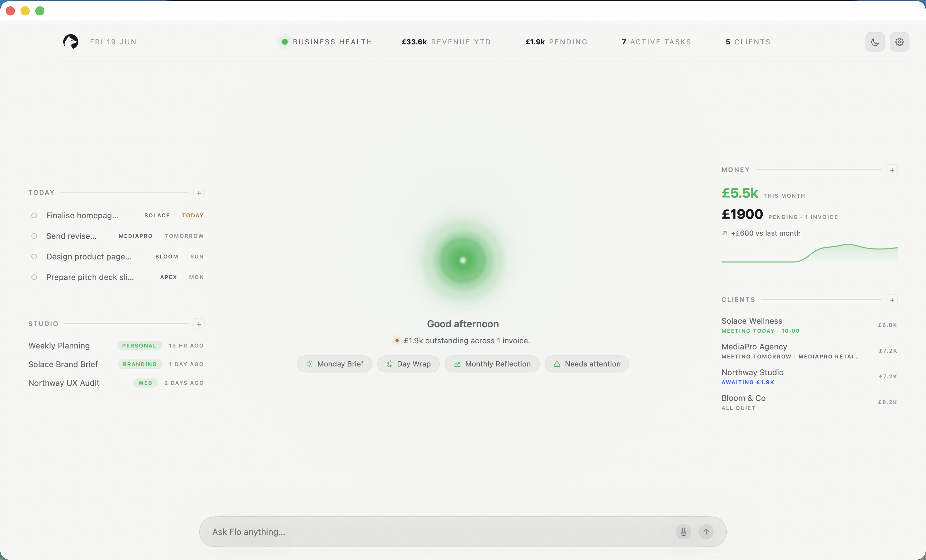The width and height of the screenshot is (926, 560).
Task: Click the £33.6k Revenue YTD stat
Action: click(x=446, y=42)
